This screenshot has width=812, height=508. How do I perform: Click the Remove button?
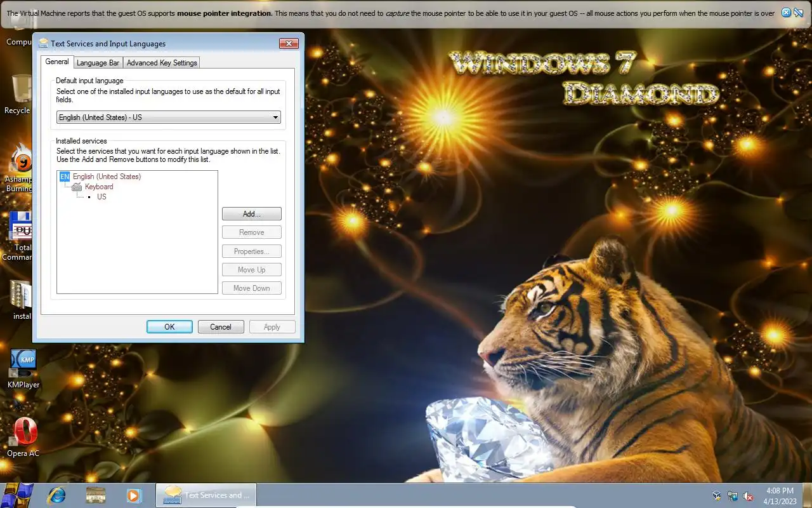252,232
